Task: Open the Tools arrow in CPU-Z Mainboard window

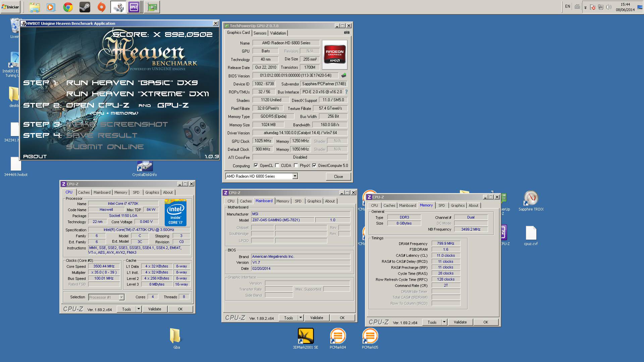Action: 301,318
